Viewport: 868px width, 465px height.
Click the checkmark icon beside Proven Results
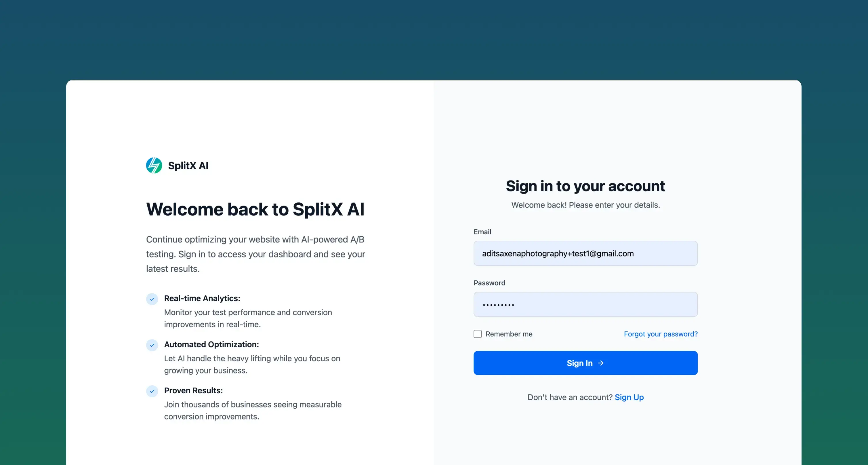[152, 391]
